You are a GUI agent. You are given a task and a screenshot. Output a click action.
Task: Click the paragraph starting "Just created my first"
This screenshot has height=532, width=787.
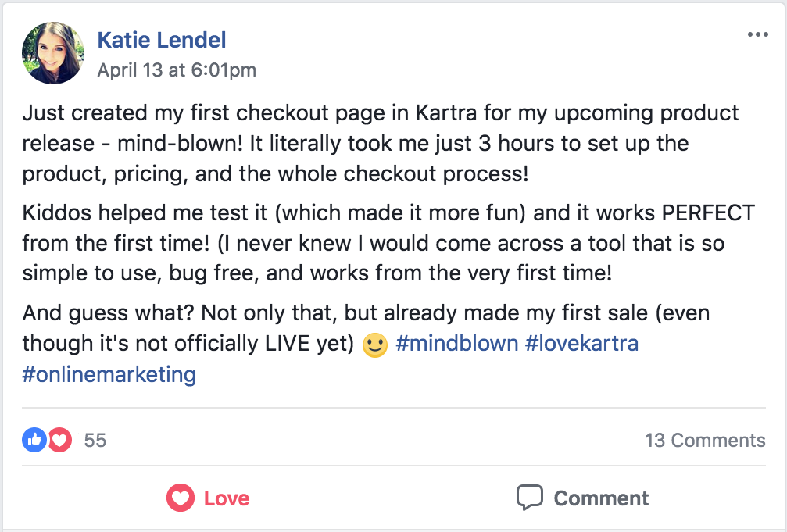pos(380,143)
